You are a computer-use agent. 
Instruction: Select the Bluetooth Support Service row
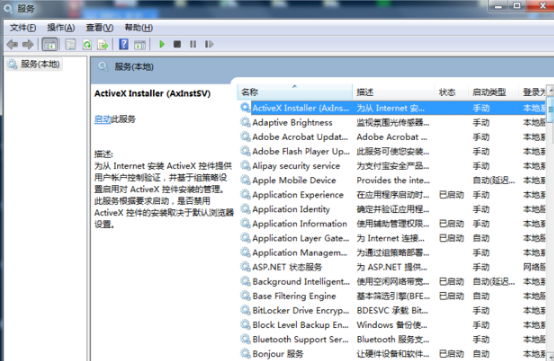393,340
